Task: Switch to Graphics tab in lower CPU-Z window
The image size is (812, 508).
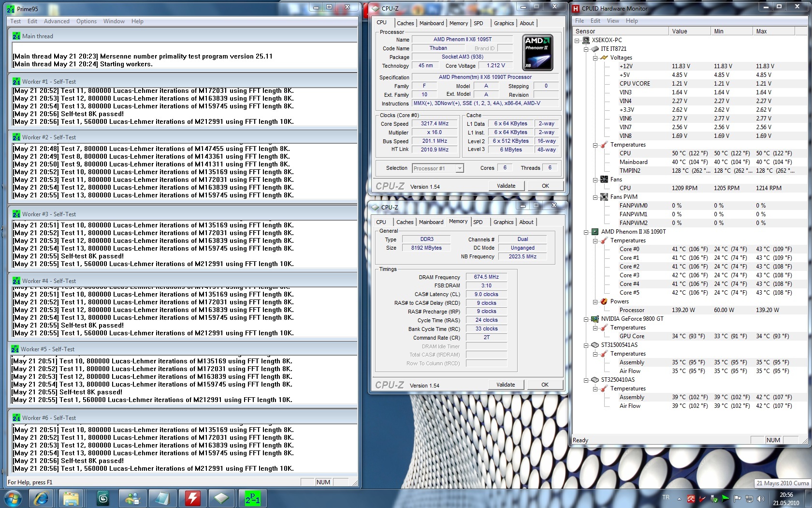Action: pyautogui.click(x=504, y=222)
